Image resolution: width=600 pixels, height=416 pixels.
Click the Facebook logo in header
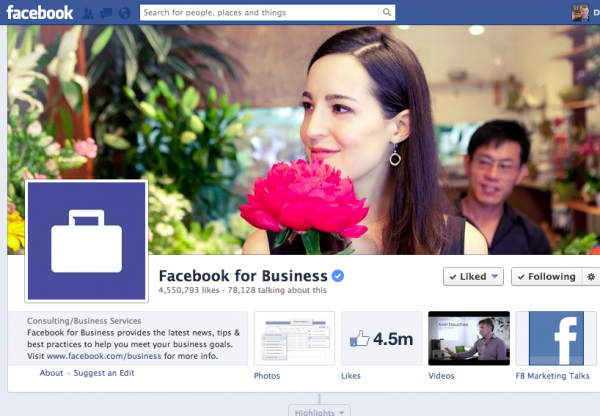(40, 13)
